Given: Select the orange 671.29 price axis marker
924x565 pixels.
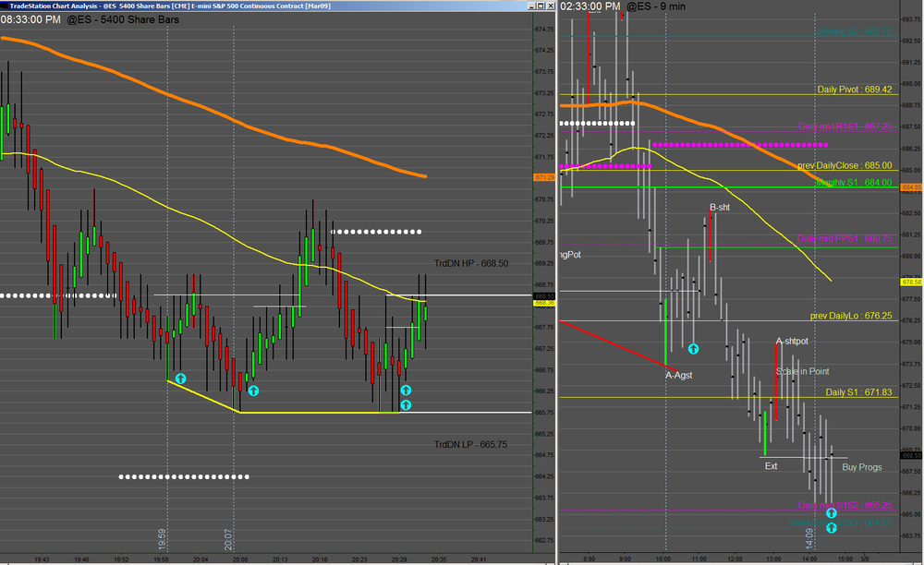Looking at the screenshot, I should pos(544,177).
